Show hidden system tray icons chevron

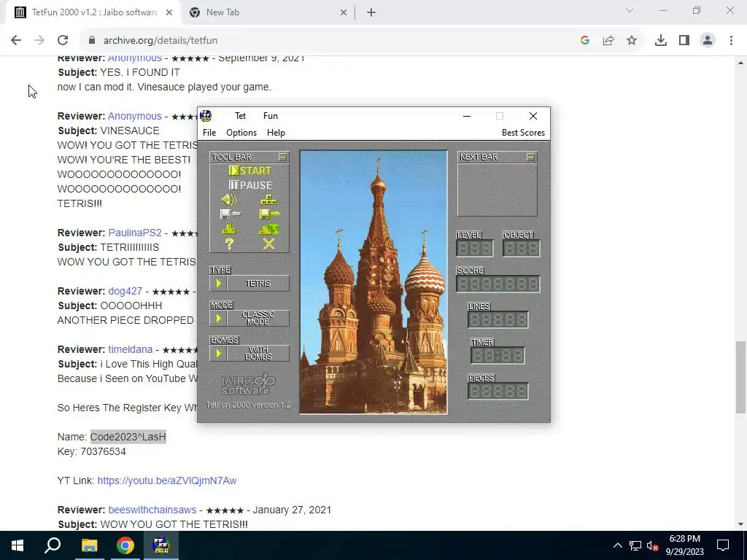tap(617, 545)
